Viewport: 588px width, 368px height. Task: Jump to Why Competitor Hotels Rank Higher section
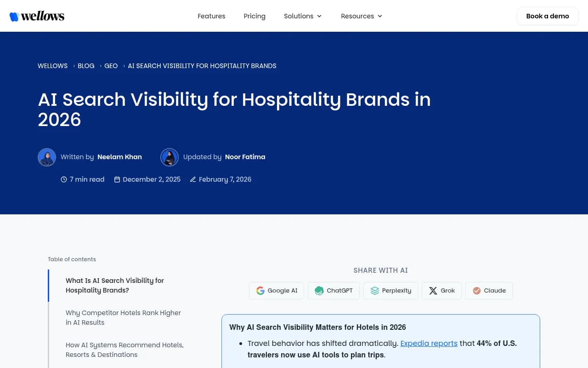click(x=123, y=317)
